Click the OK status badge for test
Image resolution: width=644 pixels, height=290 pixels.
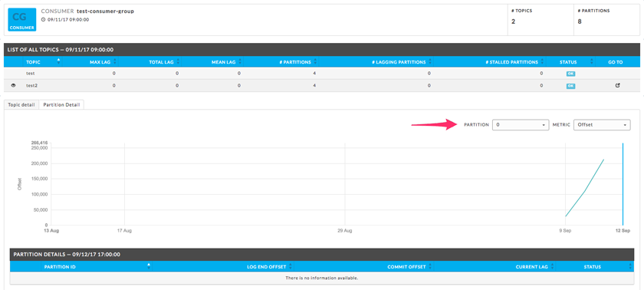coord(570,74)
